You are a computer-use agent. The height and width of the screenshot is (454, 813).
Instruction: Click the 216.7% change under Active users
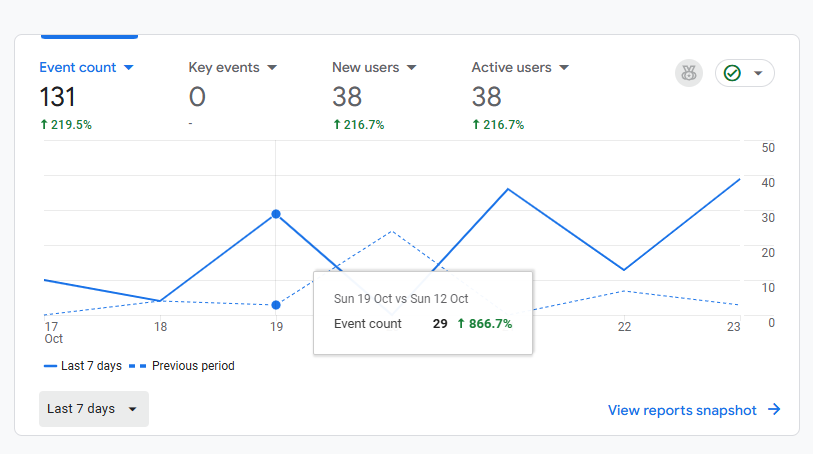[x=498, y=125]
